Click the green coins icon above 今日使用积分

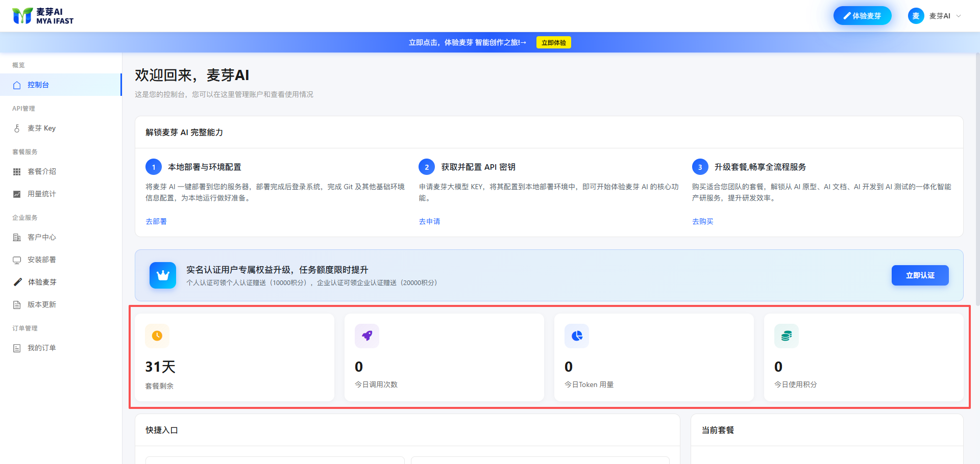coord(787,336)
